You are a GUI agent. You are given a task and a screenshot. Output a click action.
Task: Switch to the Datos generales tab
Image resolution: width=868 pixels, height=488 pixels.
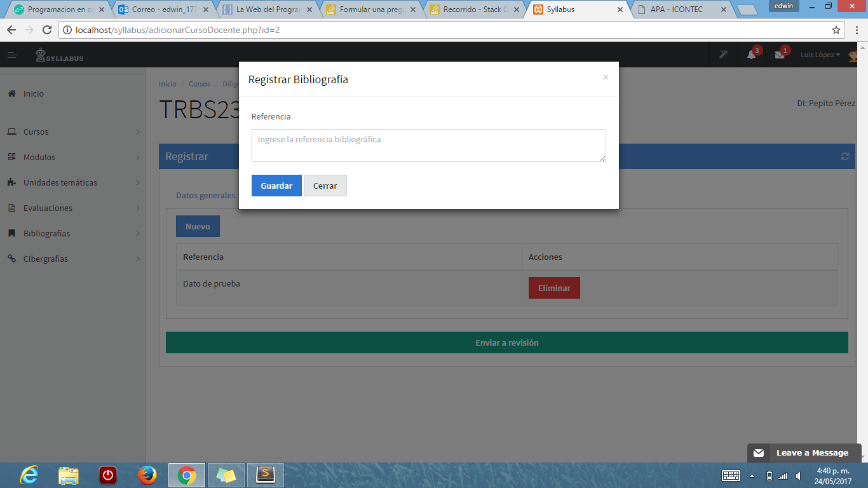point(205,196)
